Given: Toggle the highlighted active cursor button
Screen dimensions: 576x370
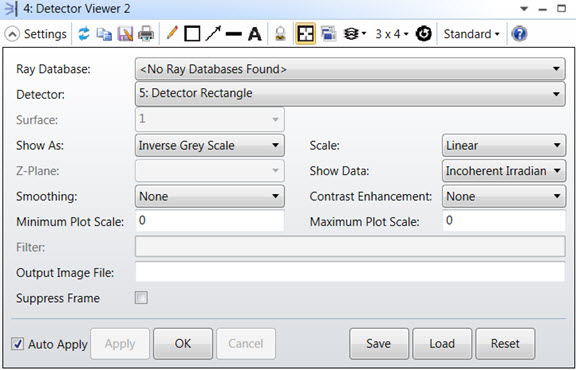Looking at the screenshot, I should (305, 34).
